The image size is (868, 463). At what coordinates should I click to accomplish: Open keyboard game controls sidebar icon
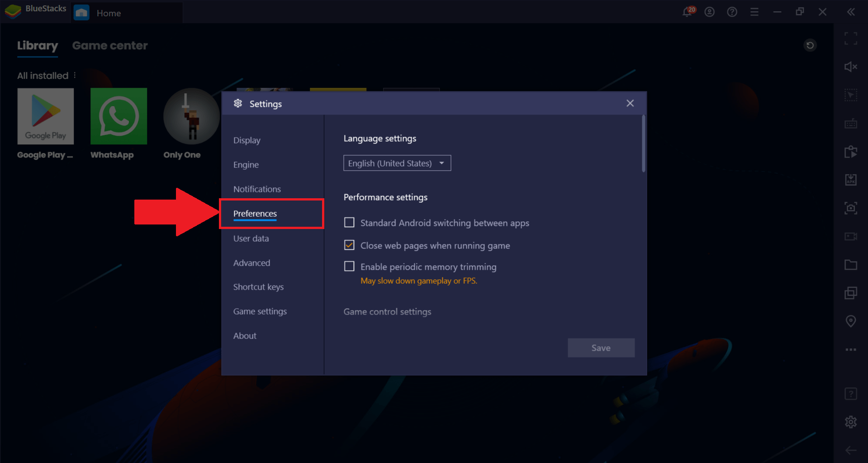[x=851, y=124]
